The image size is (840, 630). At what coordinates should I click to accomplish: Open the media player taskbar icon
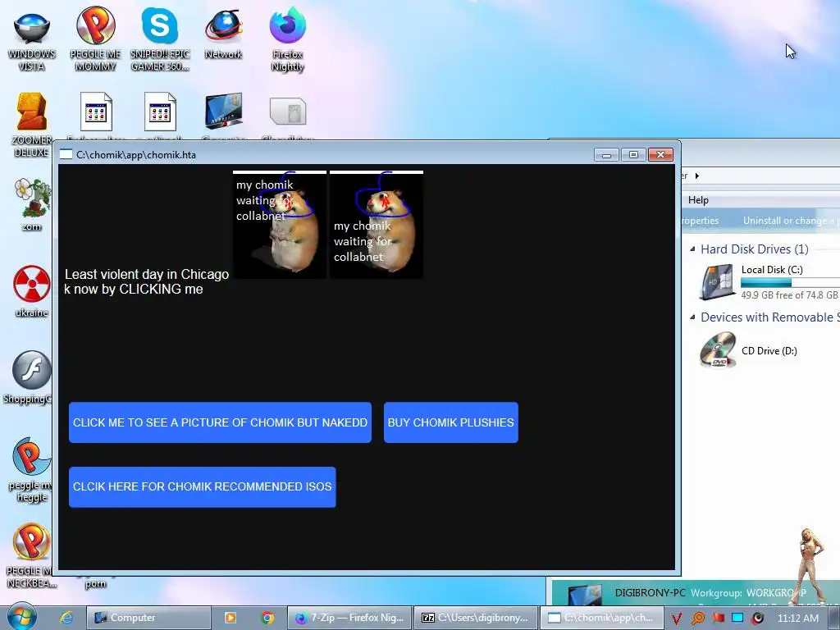[231, 618]
